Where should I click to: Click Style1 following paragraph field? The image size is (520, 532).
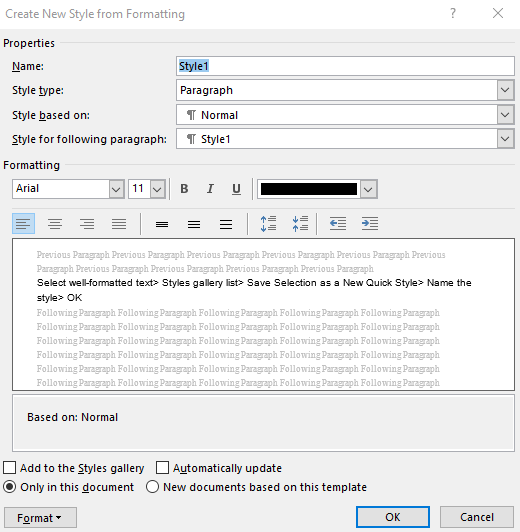337,139
